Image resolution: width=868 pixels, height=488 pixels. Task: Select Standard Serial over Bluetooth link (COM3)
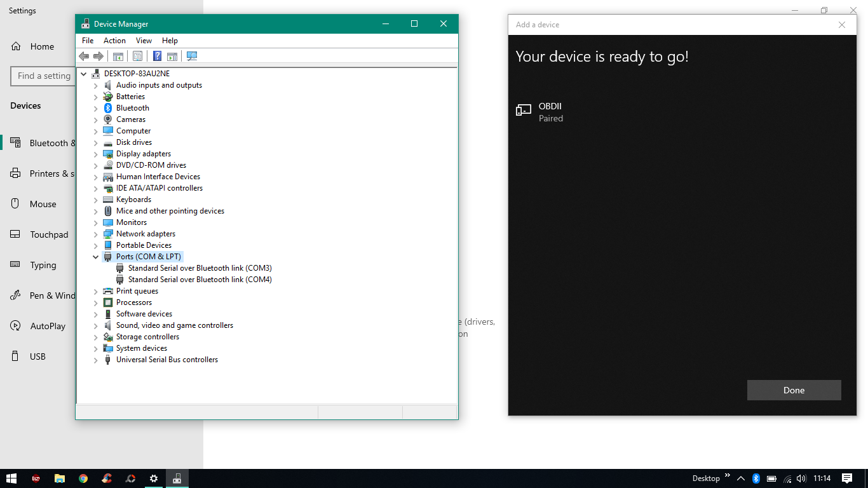200,268
